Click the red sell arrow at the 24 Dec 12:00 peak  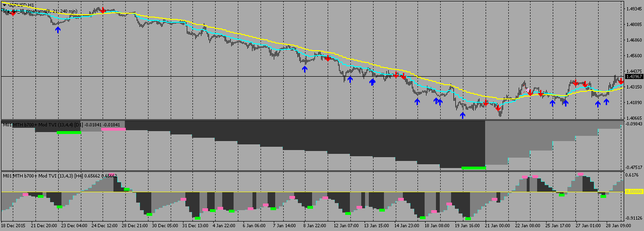[103, 10]
